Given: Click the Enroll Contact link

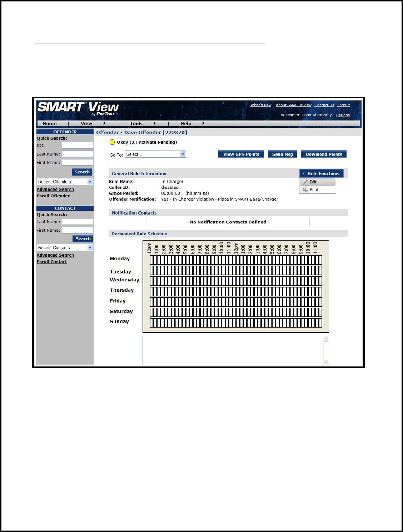Looking at the screenshot, I should pyautogui.click(x=52, y=262).
